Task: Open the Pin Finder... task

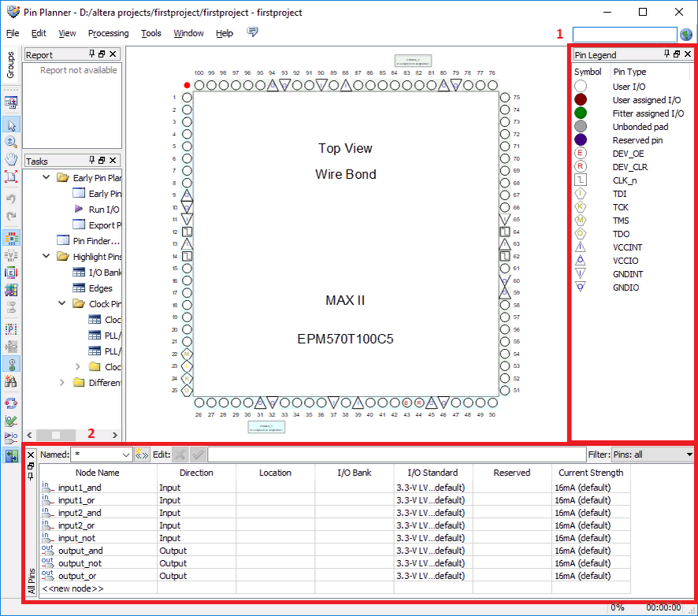Action: tap(97, 241)
